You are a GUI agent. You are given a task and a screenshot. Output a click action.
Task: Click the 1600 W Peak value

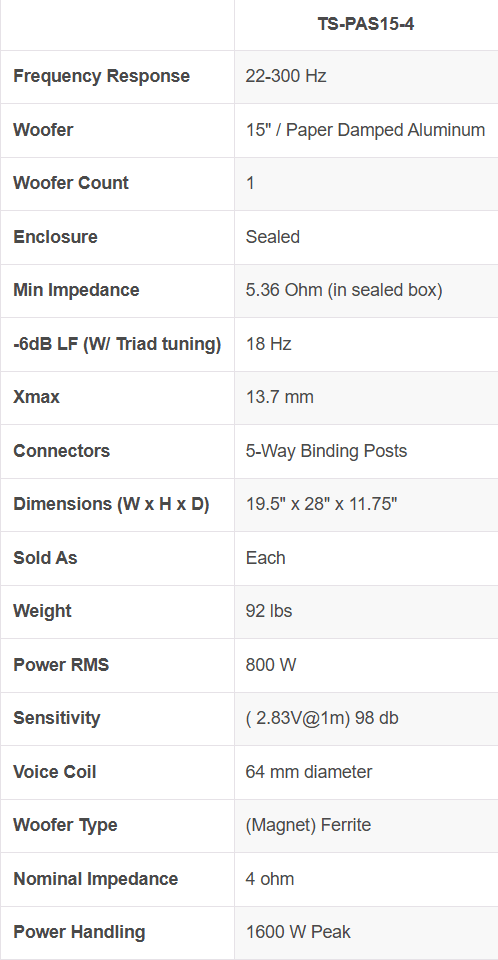[298, 932]
